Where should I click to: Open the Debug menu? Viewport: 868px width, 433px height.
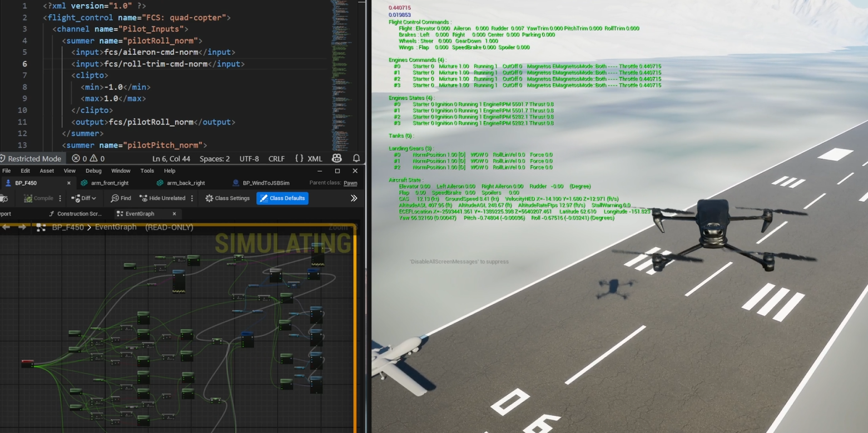point(93,171)
